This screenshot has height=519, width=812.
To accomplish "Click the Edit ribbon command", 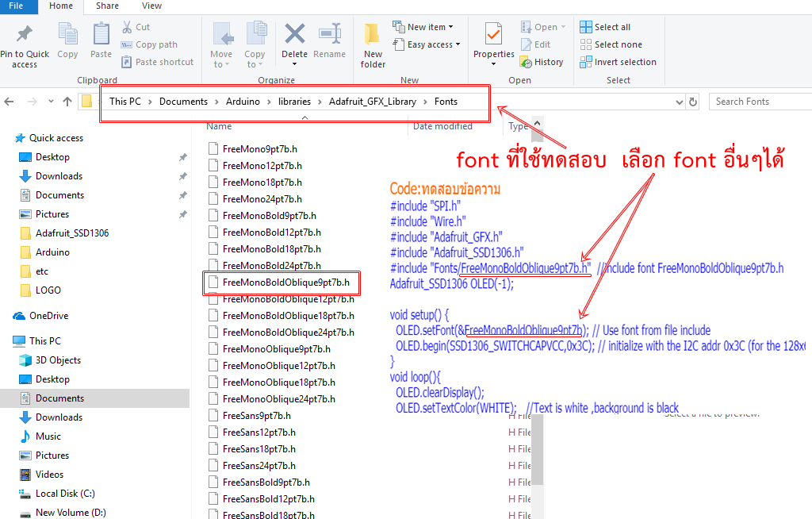I will [x=535, y=44].
